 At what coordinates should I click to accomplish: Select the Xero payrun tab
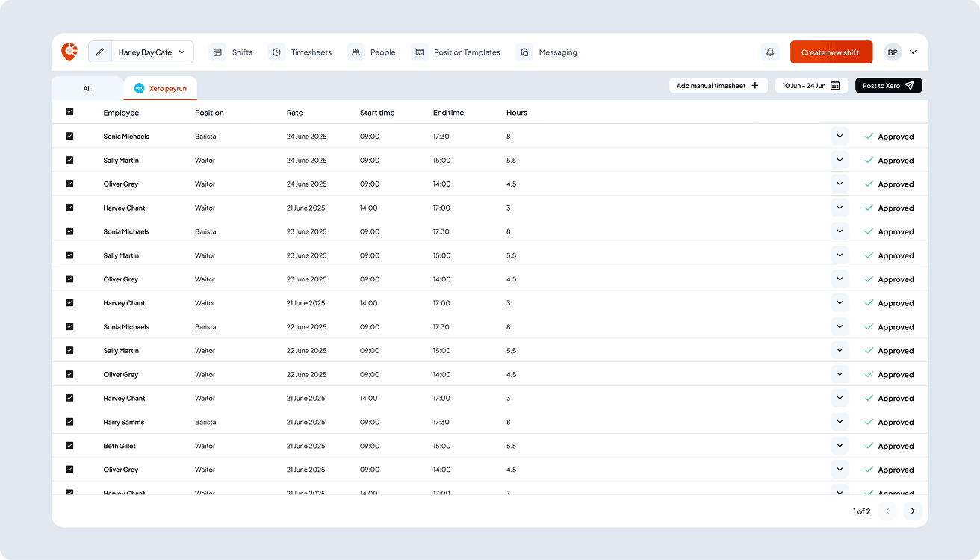tap(160, 88)
